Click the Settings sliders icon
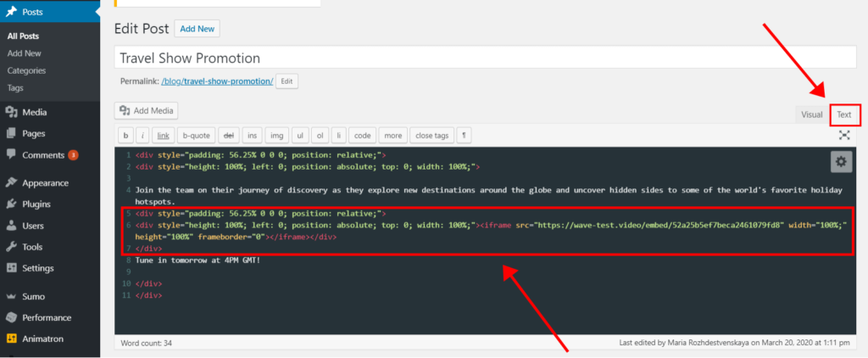 point(11,268)
